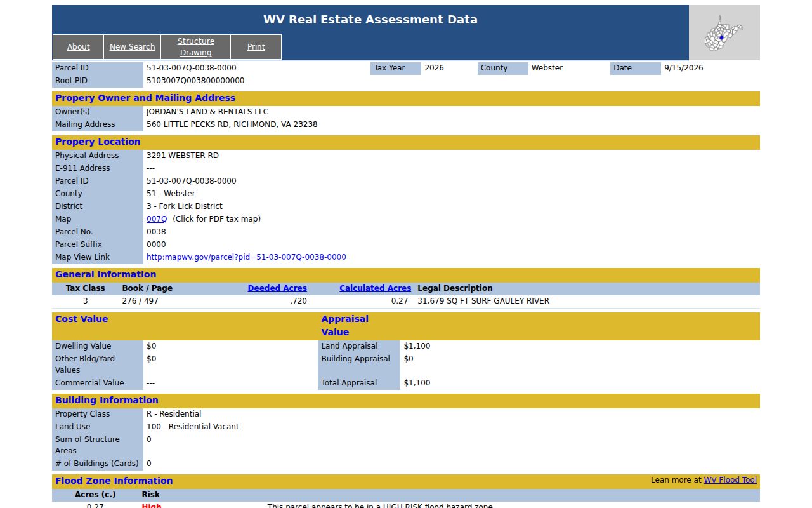The width and height of the screenshot is (812, 508).
Task: Click the Building Information section heading
Action: [x=107, y=400]
